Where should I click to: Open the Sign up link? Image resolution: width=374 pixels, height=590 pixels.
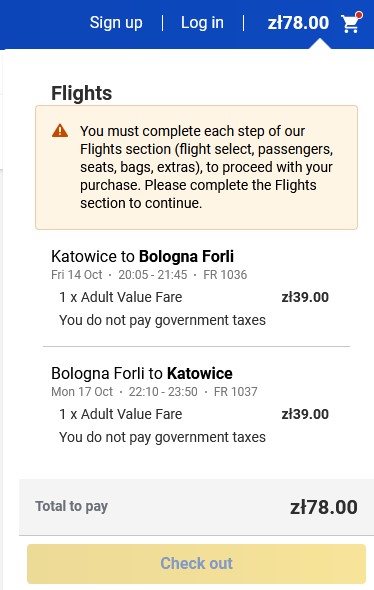coord(116,23)
